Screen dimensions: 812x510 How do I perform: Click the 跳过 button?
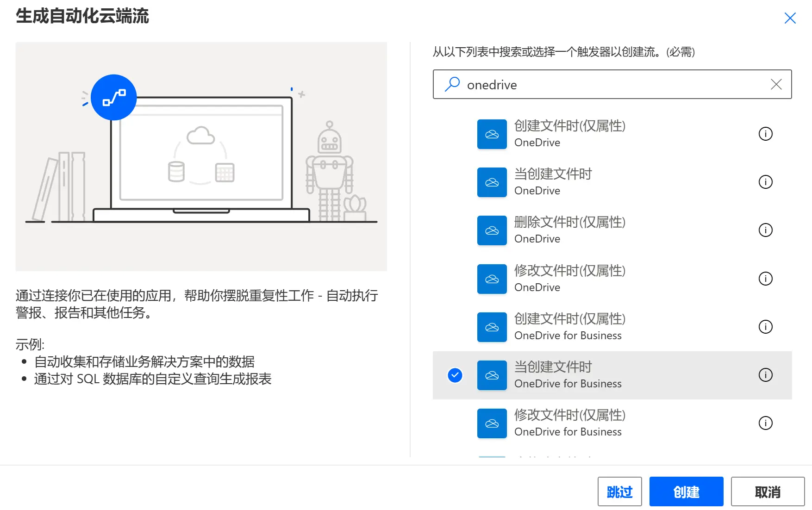click(x=619, y=491)
